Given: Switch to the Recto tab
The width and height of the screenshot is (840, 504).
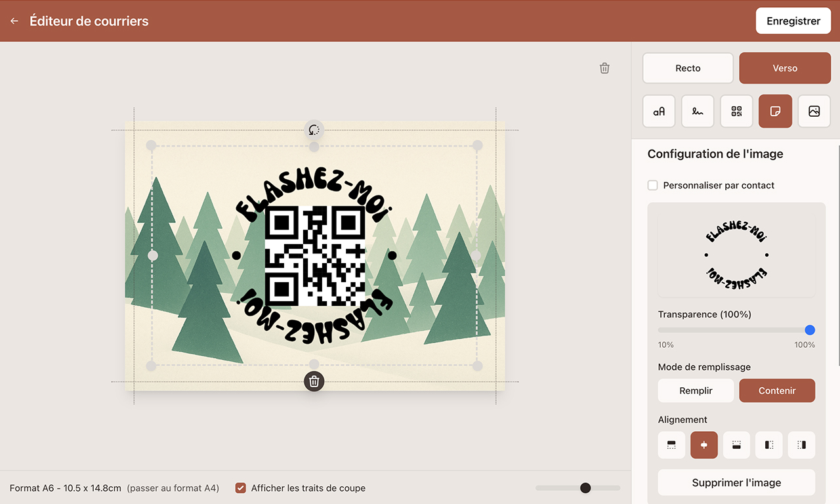Looking at the screenshot, I should [x=688, y=68].
